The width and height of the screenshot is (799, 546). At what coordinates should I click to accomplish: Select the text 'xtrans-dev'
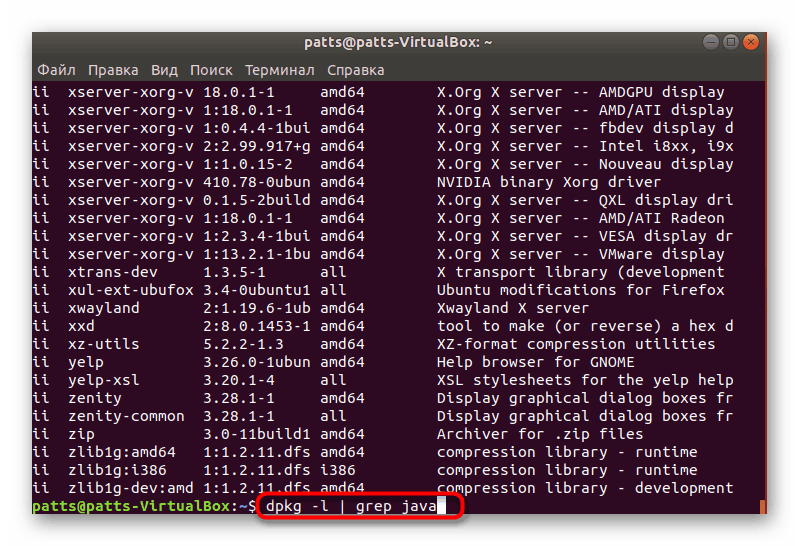(113, 272)
